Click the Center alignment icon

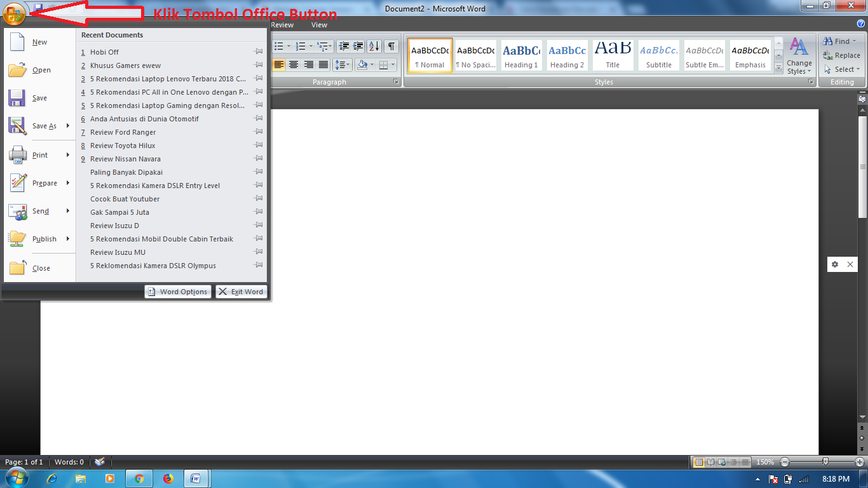(x=294, y=65)
